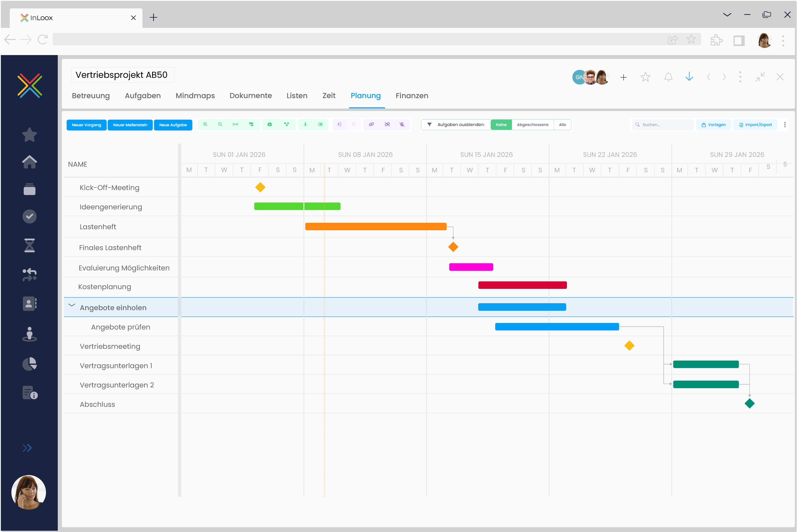The image size is (798, 532).
Task: Zoom in on the Gantt chart
Action: tap(205, 124)
